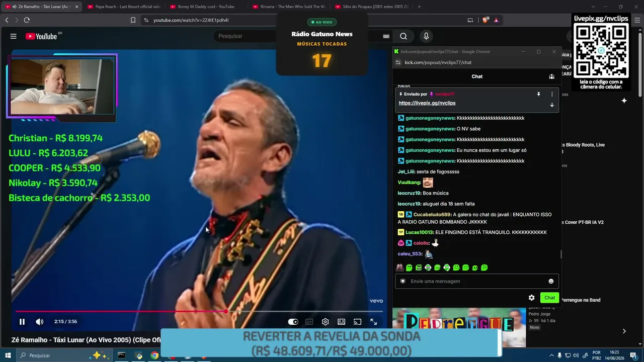Enter fullscreen video mode
Viewport: 644px width, 362px height.
click(x=374, y=322)
